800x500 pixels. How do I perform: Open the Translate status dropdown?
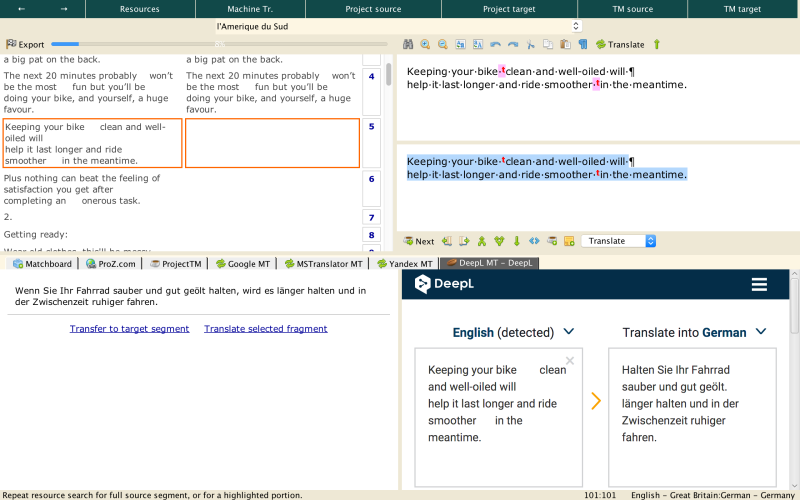point(618,241)
